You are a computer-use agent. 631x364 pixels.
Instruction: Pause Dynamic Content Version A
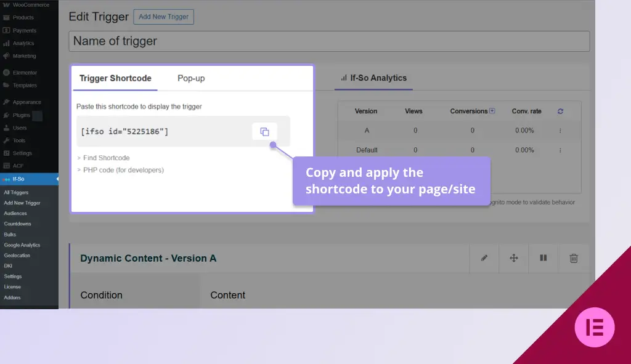pos(543,258)
